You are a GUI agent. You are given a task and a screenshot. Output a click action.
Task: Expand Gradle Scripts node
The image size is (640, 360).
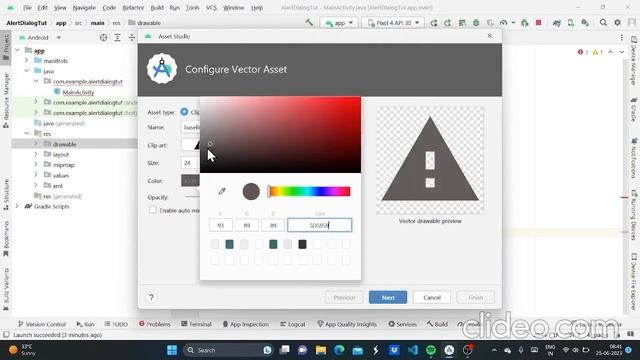pyautogui.click(x=18, y=206)
